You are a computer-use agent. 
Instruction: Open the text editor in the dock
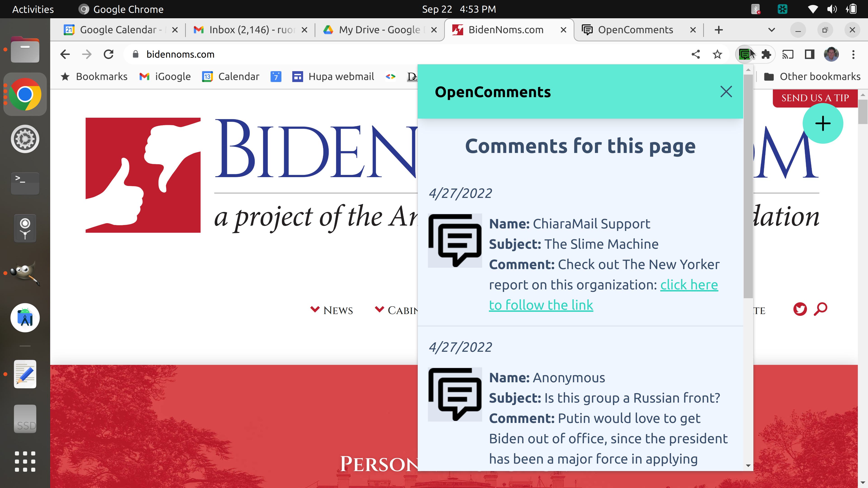(x=25, y=374)
